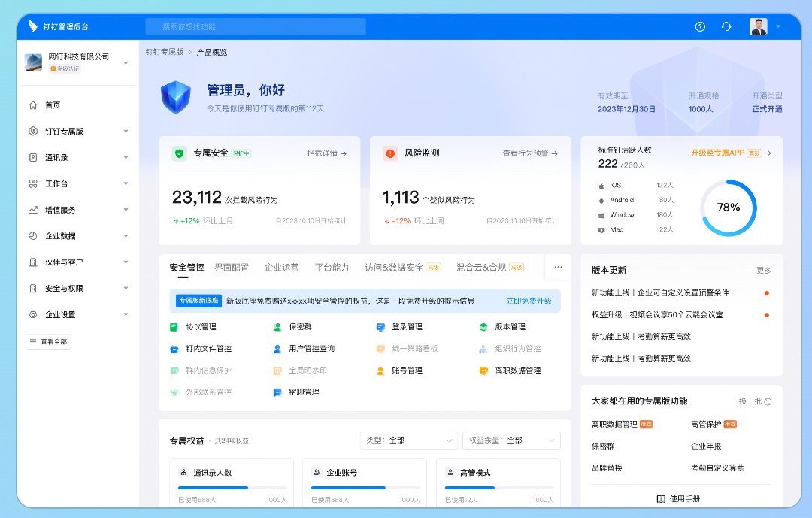Expand 企业数据 sidebar menu
812x518 pixels.
77,236
